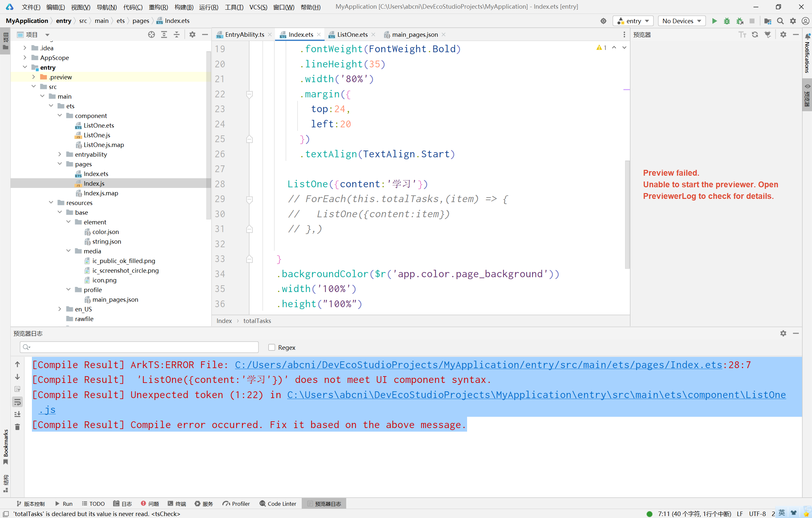Fold the margin block at line 22
Image resolution: width=812 pixels, height=518 pixels.
tap(249, 94)
